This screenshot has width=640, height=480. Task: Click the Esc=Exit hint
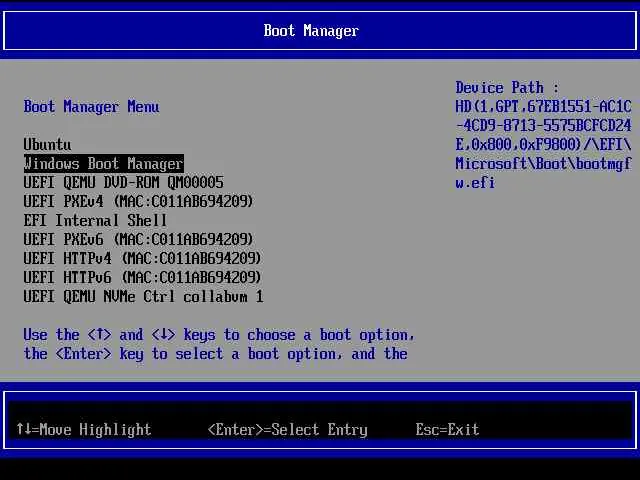(x=447, y=429)
